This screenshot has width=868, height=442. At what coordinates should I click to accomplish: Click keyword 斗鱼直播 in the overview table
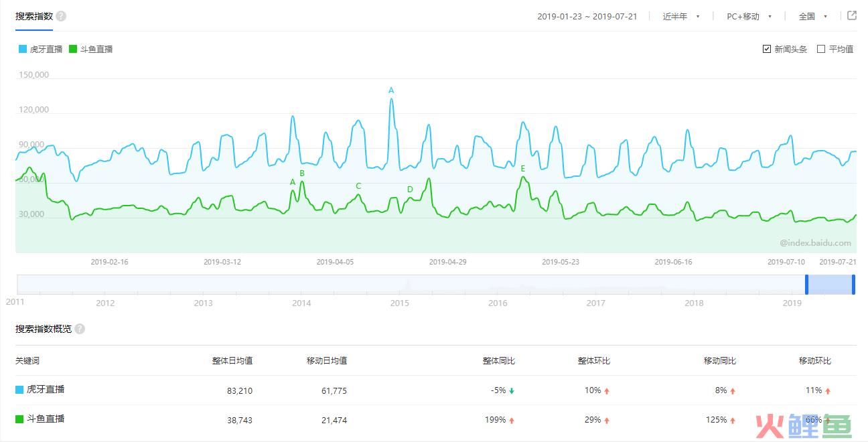click(46, 419)
